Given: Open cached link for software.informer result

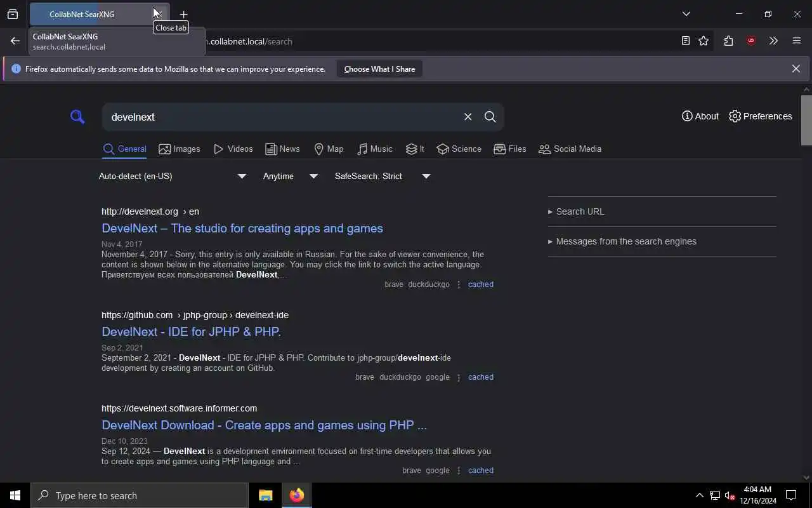Looking at the screenshot, I should (x=480, y=471).
